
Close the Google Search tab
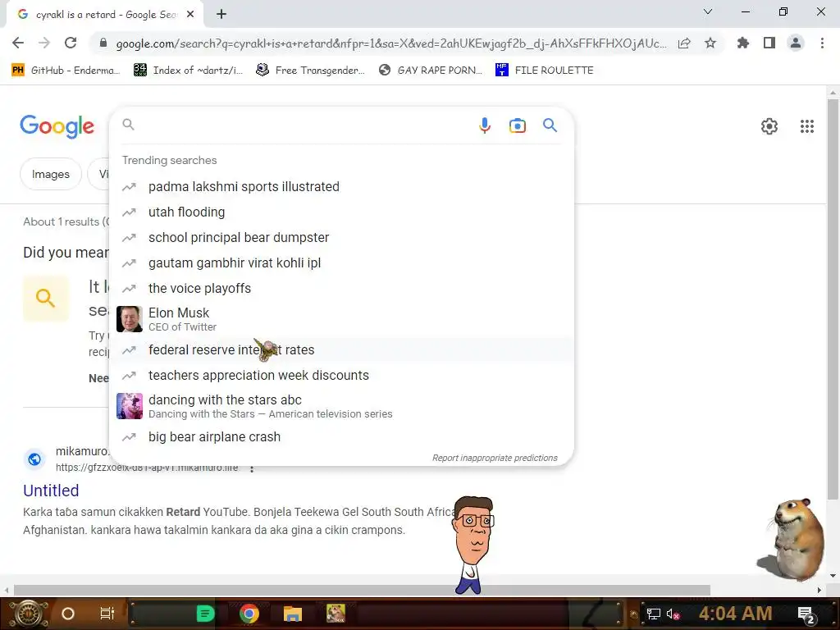pyautogui.click(x=190, y=15)
